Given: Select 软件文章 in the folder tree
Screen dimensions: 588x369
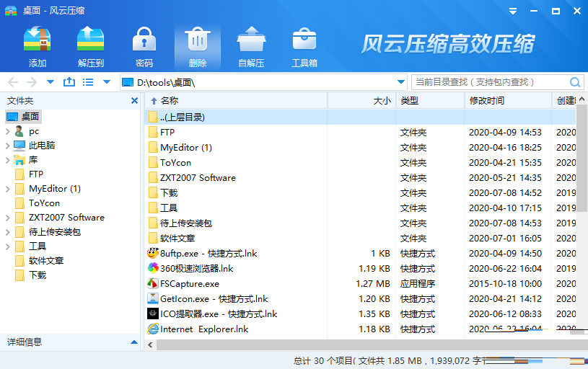Looking at the screenshot, I should pos(46,261).
